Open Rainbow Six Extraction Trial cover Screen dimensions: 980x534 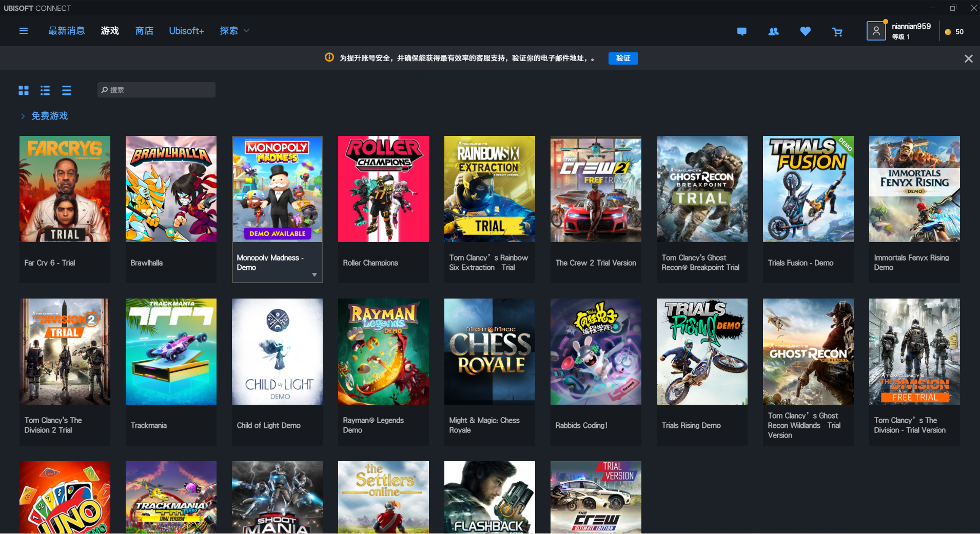coord(489,189)
